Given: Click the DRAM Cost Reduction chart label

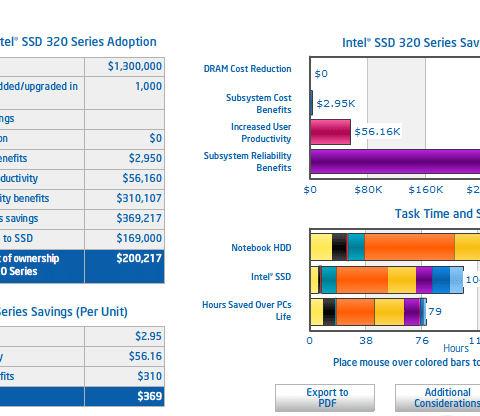Looking at the screenshot, I should (247, 69).
